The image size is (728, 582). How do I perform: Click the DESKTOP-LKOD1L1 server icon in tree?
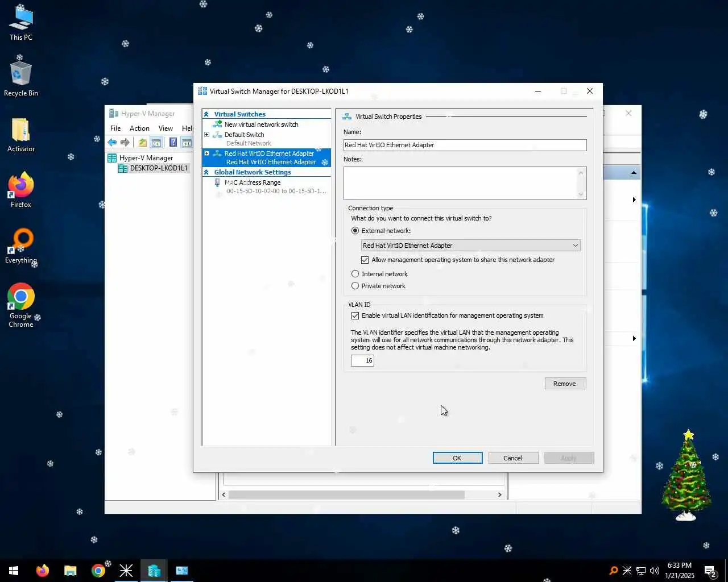click(122, 168)
